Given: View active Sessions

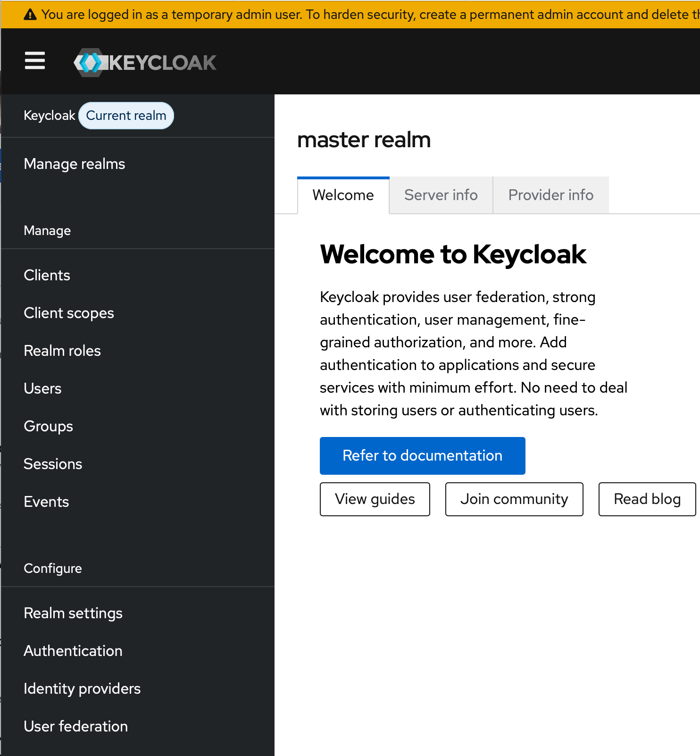Looking at the screenshot, I should click(53, 464).
